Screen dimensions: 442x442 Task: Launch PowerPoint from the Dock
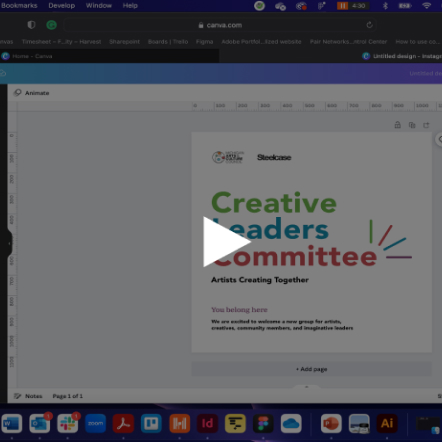click(x=331, y=424)
